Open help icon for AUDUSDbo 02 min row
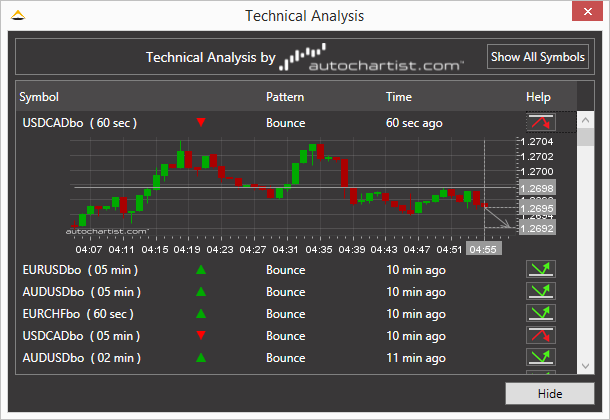Viewport: 610px width, 420px height. click(540, 358)
